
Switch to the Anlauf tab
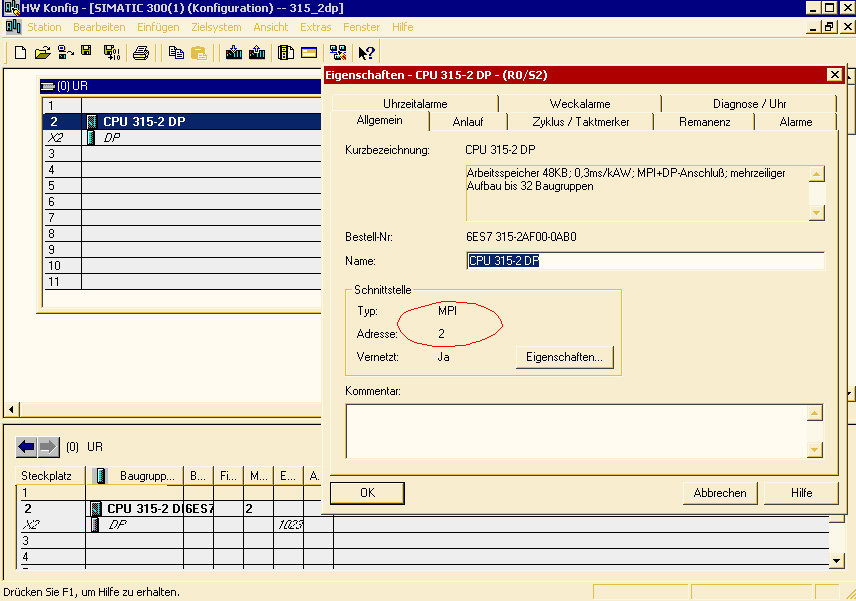468,122
